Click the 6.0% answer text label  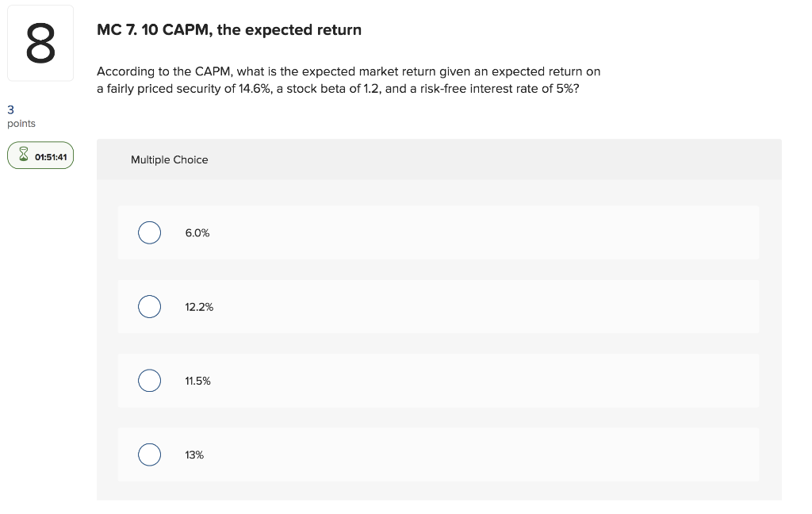point(197,232)
